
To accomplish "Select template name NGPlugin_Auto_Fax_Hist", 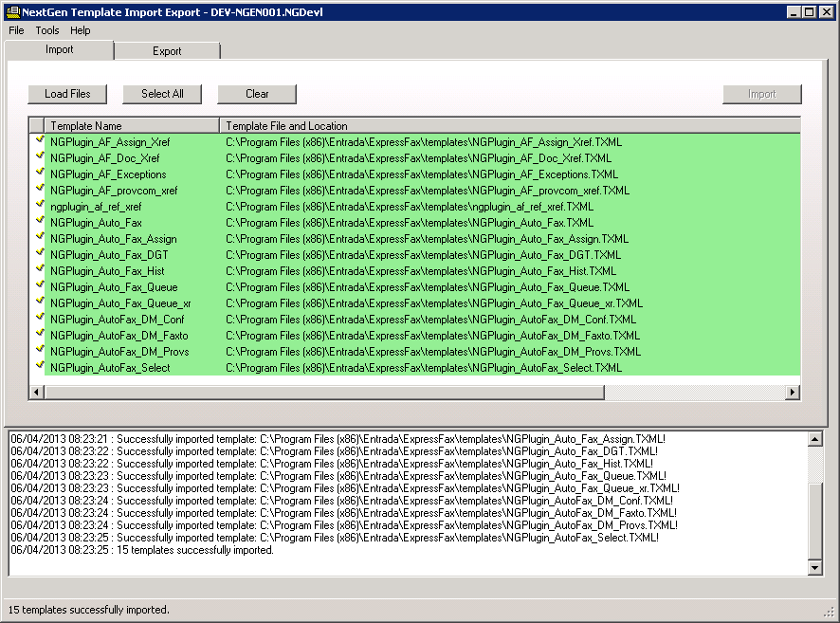I will (107, 270).
